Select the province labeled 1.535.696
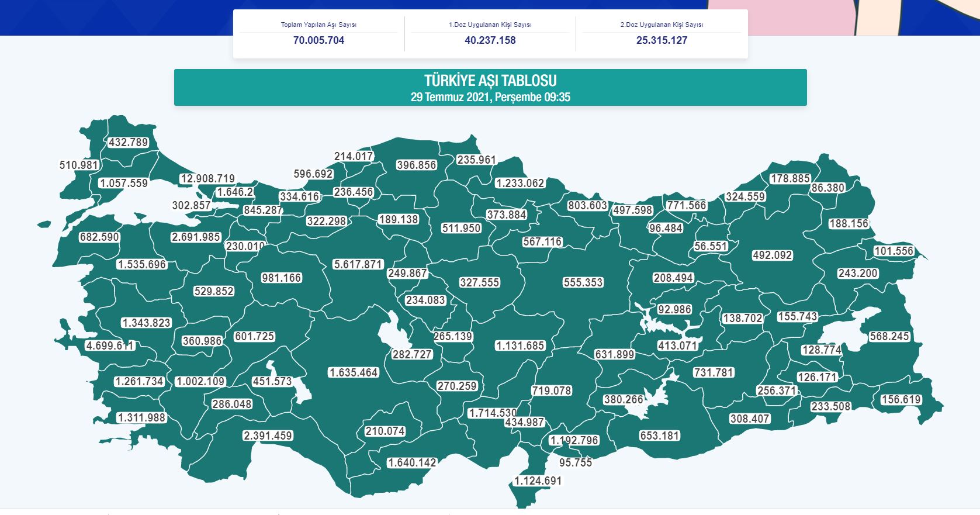The width and height of the screenshot is (980, 515). 142,264
